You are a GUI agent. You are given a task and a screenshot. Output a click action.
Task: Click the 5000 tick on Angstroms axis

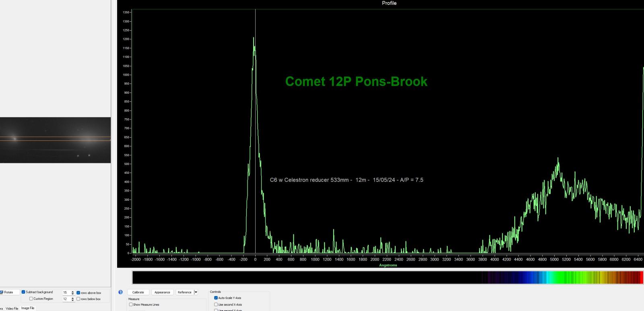click(554, 260)
